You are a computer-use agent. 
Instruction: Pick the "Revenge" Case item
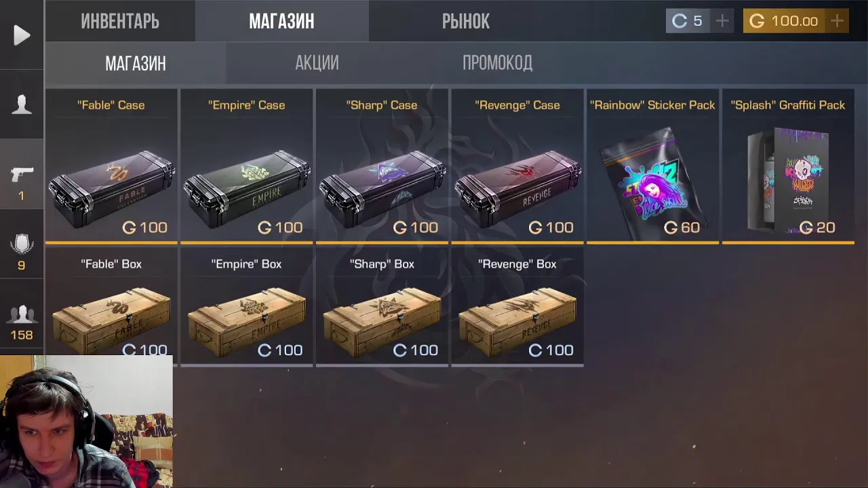click(517, 166)
